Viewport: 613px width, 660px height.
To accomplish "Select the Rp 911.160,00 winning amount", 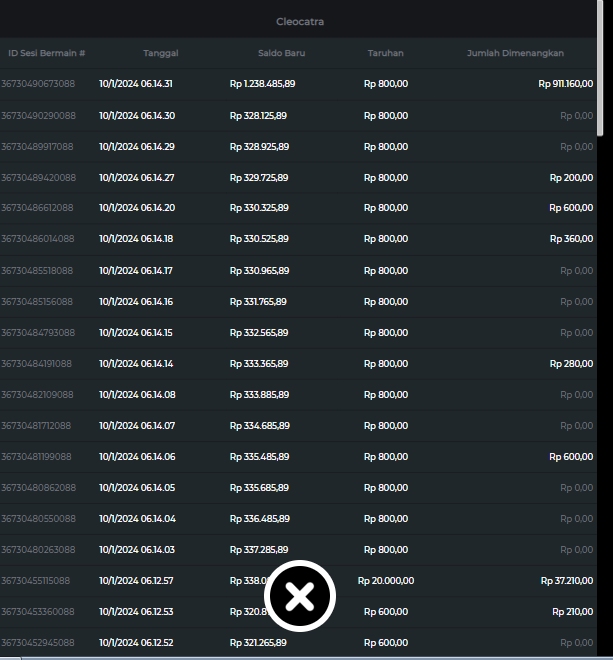I will click(x=565, y=84).
